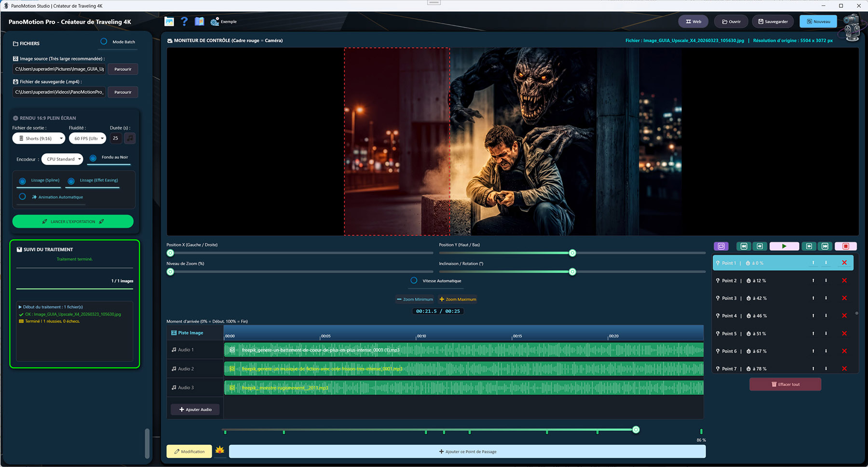The image size is (868, 467).
Task: Open the CPU Standard encoder dropdown
Action: point(62,159)
